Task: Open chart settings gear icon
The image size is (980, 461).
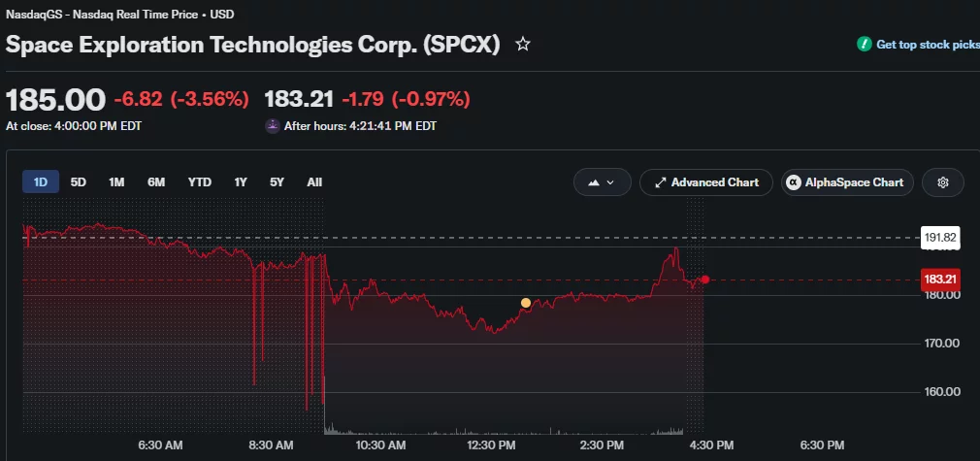Action: point(943,182)
